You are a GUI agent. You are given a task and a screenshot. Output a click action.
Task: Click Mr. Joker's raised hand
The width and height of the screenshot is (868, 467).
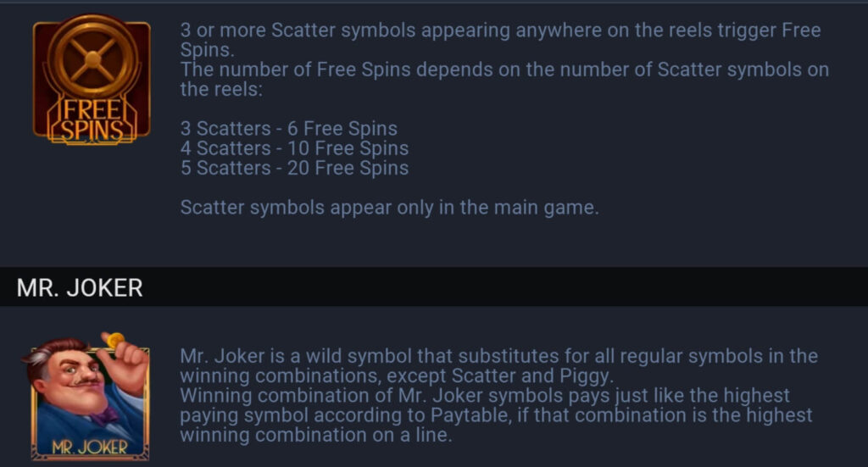pyautogui.click(x=125, y=365)
